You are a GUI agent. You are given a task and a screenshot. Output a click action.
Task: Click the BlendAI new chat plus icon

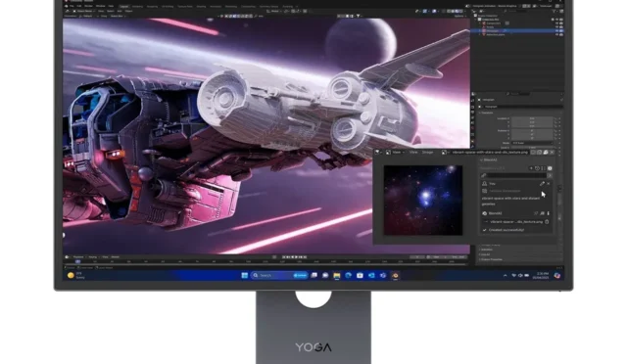(x=531, y=168)
